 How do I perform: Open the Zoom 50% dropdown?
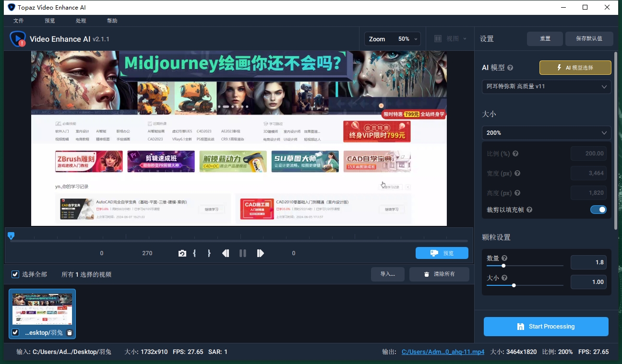393,39
